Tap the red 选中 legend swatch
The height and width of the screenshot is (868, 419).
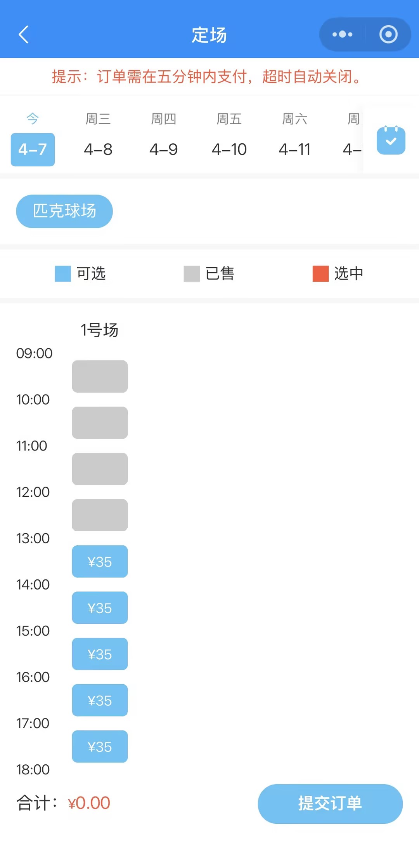[320, 273]
